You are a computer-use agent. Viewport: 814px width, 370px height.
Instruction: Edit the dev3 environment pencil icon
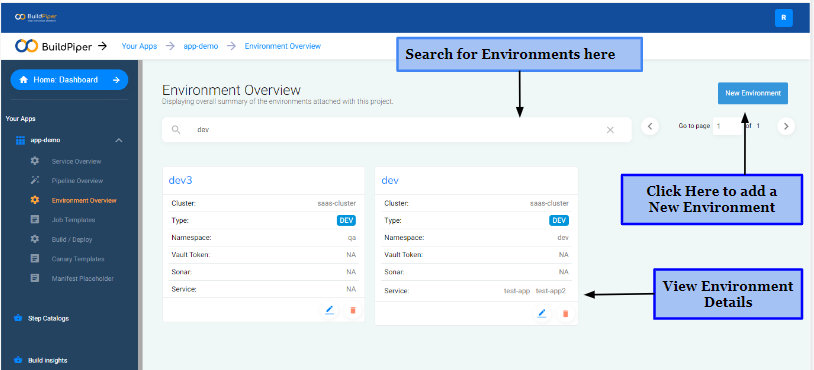point(329,310)
